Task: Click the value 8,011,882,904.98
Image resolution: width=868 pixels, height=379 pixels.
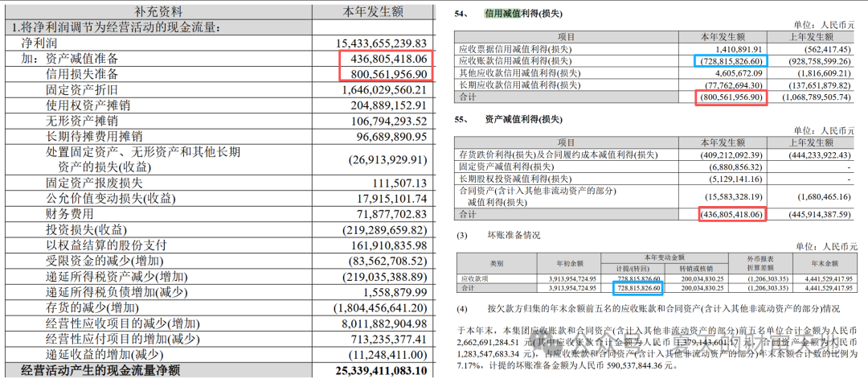Action: tap(385, 323)
